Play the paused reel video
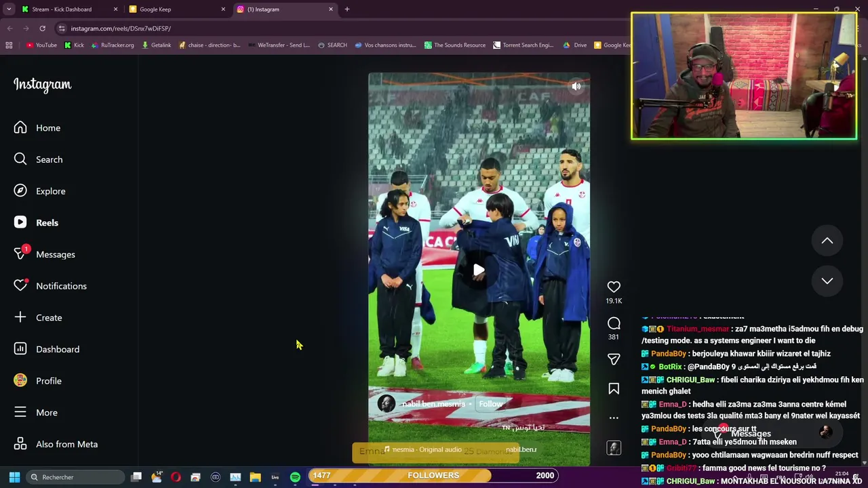This screenshot has width=868, height=488. [479, 270]
